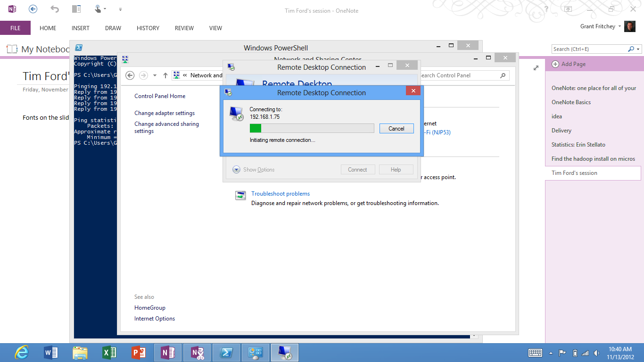Viewport: 644px width, 362px height.
Task: Open Word from the taskbar
Action: tap(50, 353)
